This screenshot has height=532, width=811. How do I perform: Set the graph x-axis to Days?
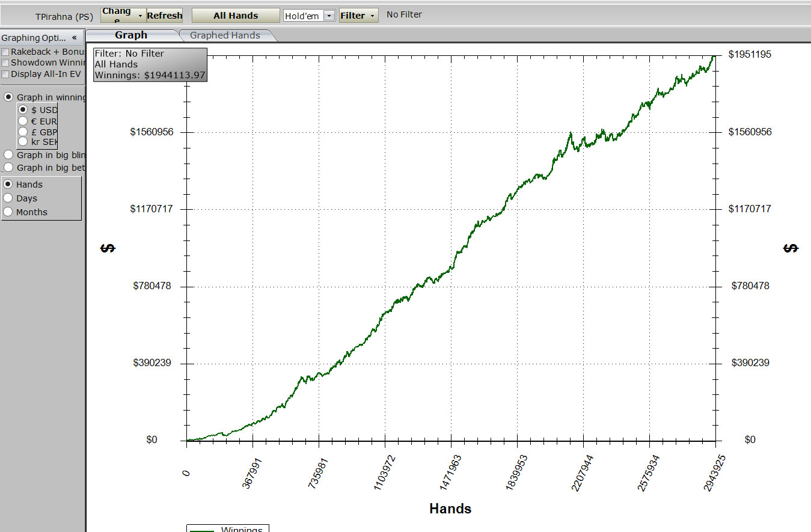tap(8, 198)
